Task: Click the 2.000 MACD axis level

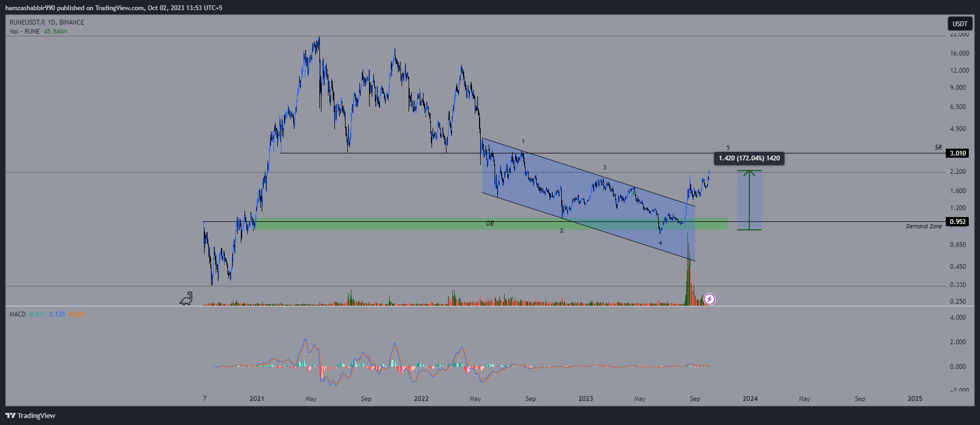Action: coord(959,342)
